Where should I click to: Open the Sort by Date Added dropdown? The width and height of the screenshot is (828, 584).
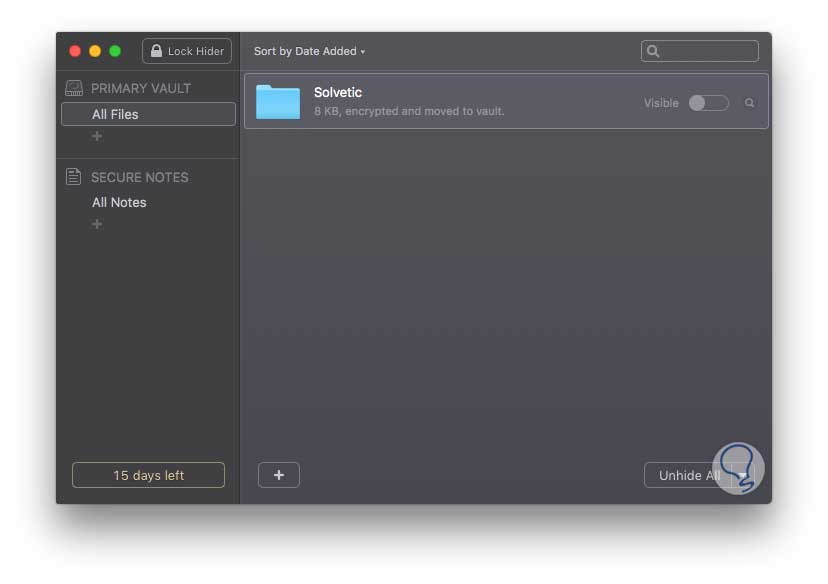pos(309,51)
